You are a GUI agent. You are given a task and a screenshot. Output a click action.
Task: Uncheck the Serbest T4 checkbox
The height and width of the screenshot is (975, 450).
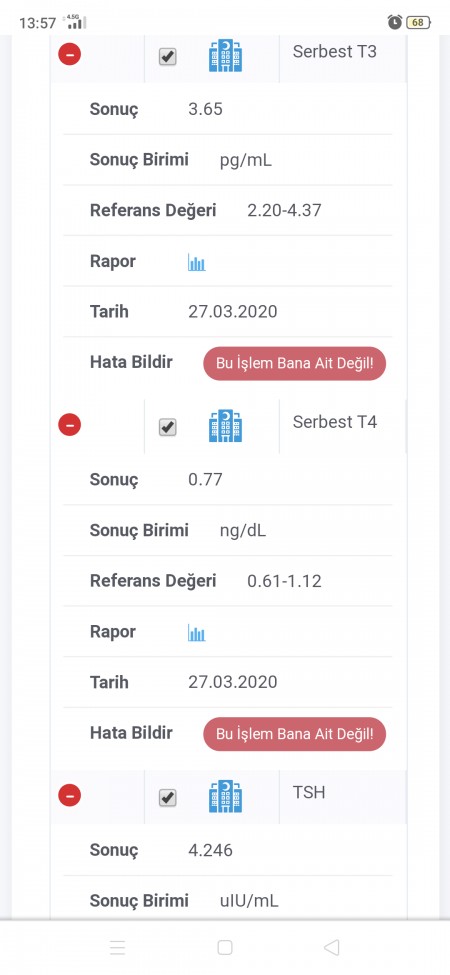coord(167,427)
